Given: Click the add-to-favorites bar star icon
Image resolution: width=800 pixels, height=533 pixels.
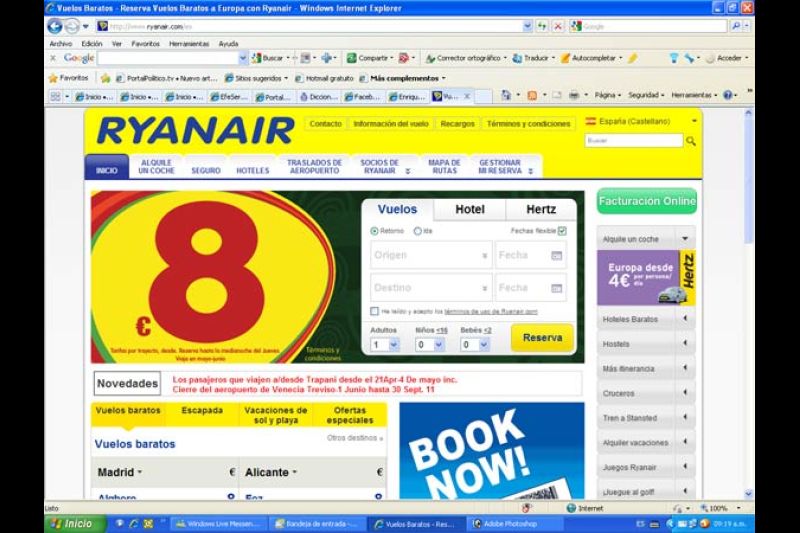Looking at the screenshot, I should coord(105,78).
